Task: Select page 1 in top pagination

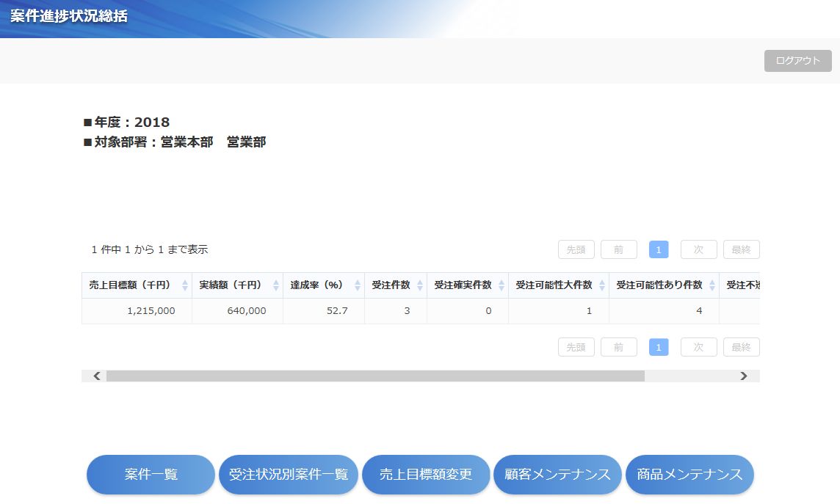Action: coord(659,249)
